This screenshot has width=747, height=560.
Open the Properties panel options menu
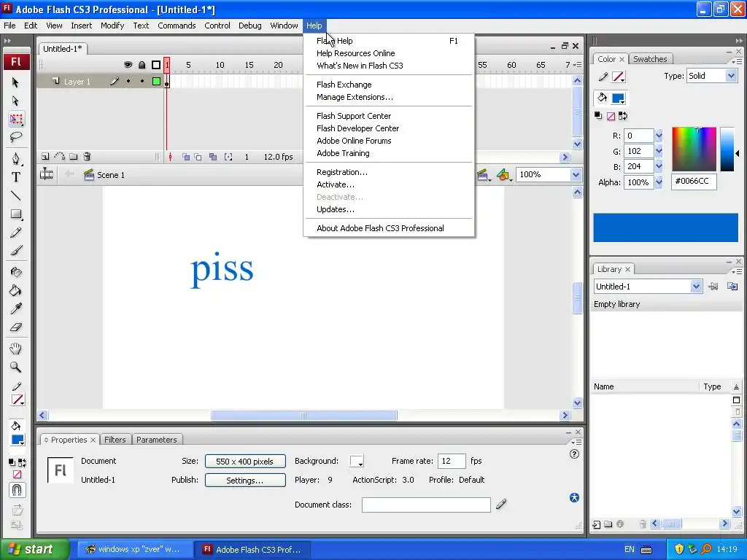(x=576, y=442)
